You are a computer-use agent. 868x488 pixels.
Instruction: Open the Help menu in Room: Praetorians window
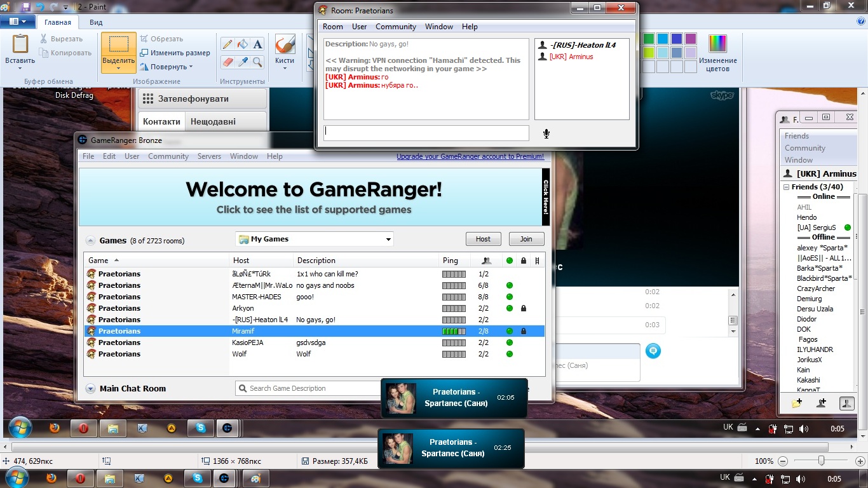470,27
